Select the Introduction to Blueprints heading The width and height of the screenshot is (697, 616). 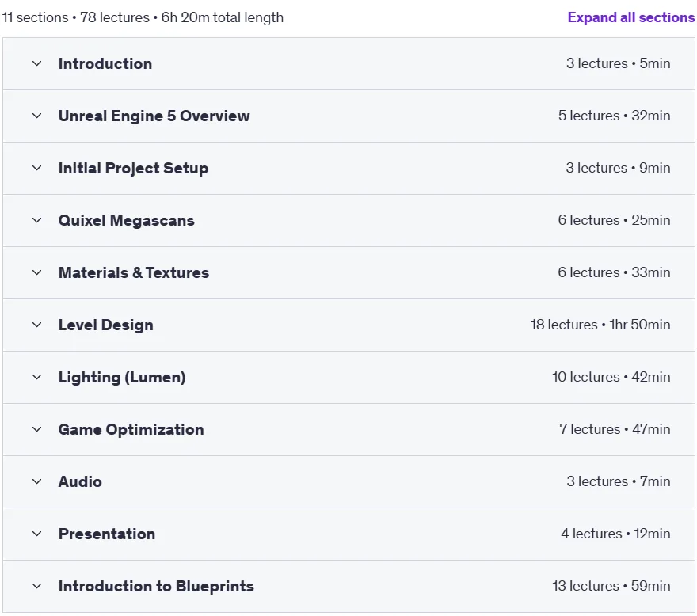click(x=156, y=586)
